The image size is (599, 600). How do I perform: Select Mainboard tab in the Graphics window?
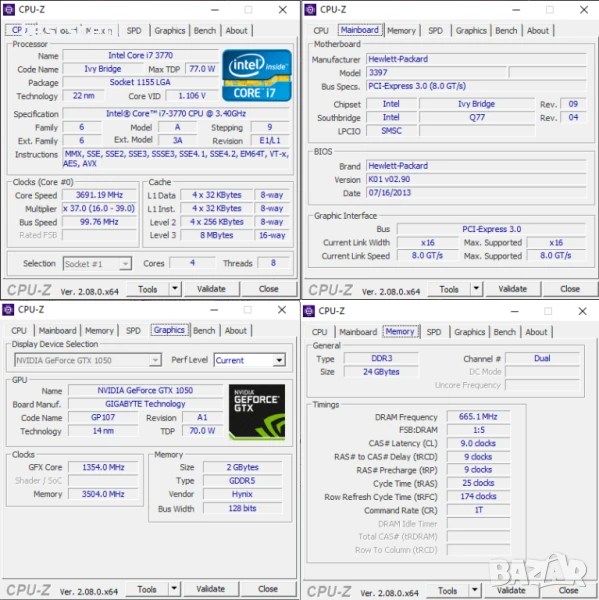click(57, 331)
